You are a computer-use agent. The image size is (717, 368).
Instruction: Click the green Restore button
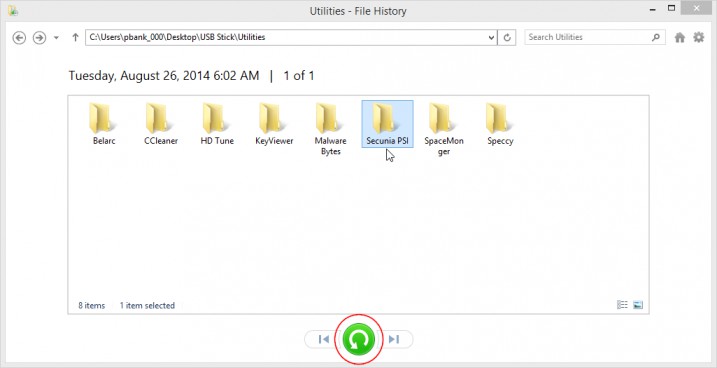coord(359,339)
